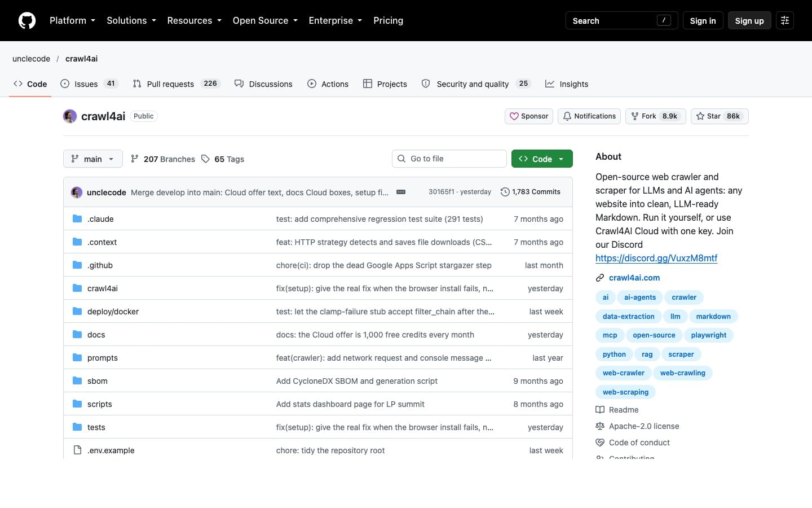The image size is (812, 508).
Task: Click the Pull requests icon
Action: coord(137,84)
